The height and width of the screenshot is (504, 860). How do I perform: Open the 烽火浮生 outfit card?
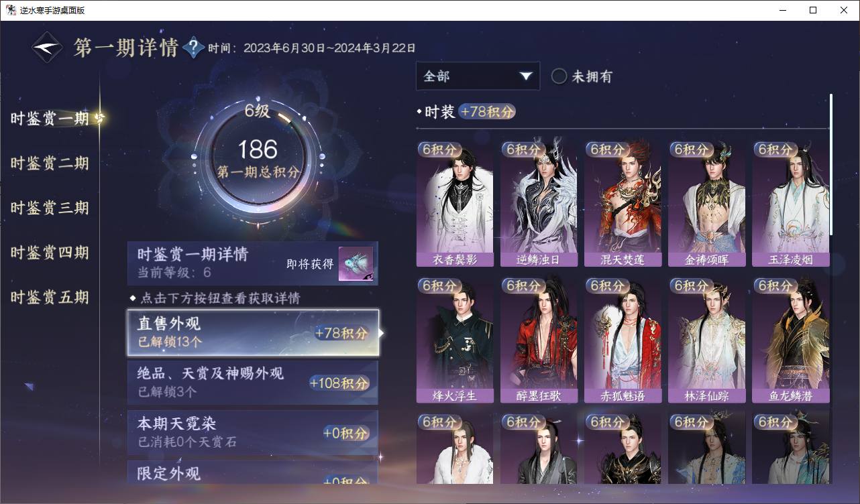tap(455, 340)
